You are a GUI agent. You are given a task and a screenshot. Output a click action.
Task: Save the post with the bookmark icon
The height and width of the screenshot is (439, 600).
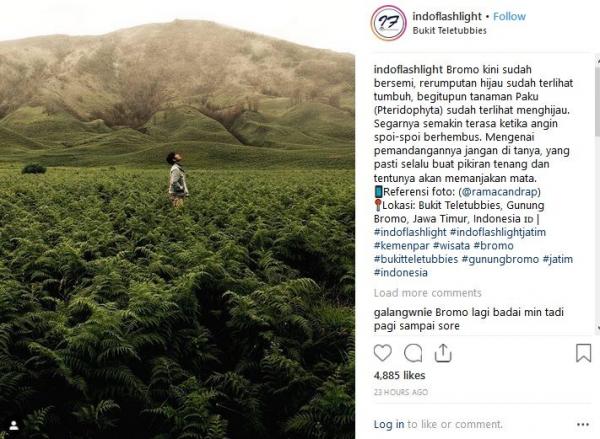pyautogui.click(x=583, y=353)
